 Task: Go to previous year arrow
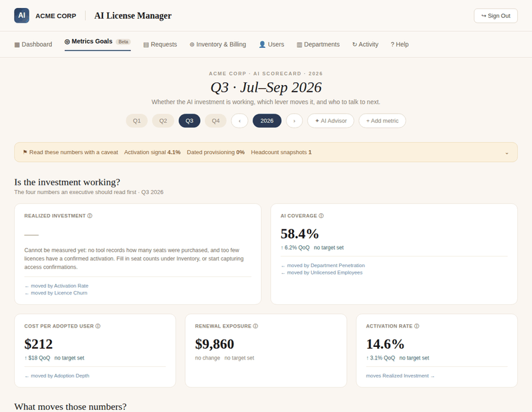click(239, 121)
